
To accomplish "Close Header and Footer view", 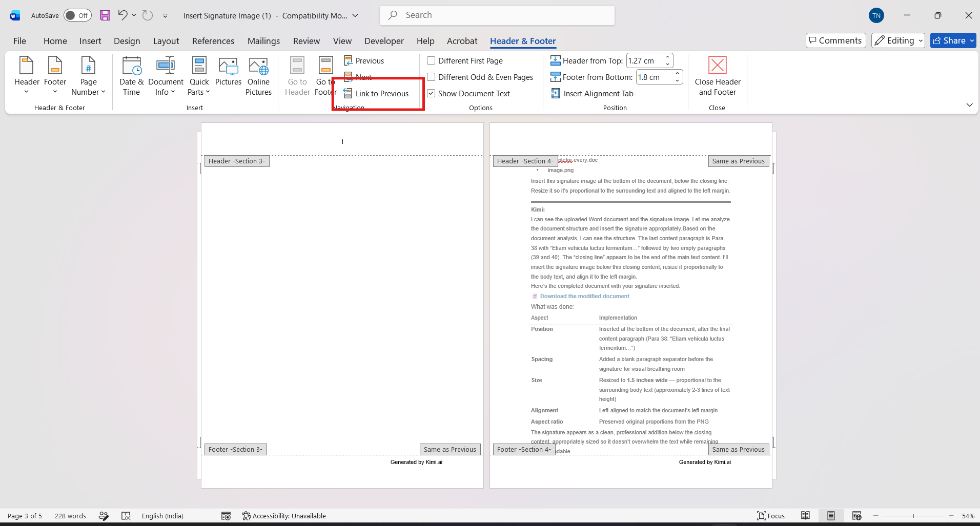I will pyautogui.click(x=718, y=76).
